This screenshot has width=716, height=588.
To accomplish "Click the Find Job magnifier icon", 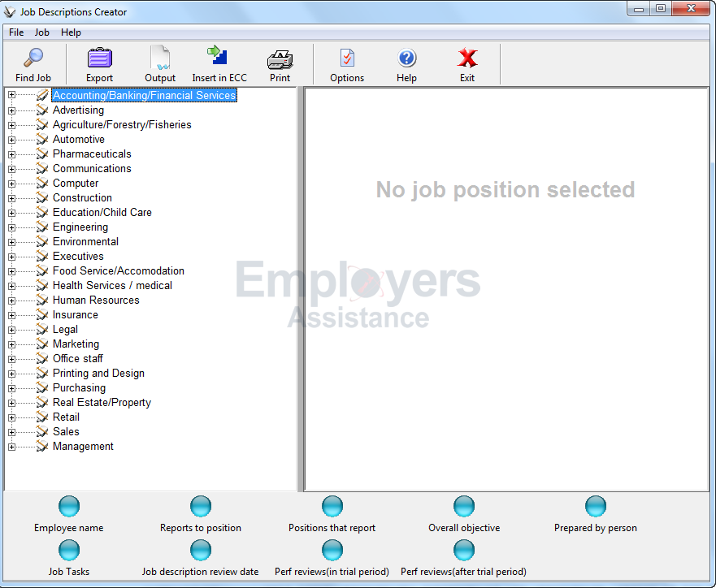I will pos(33,58).
